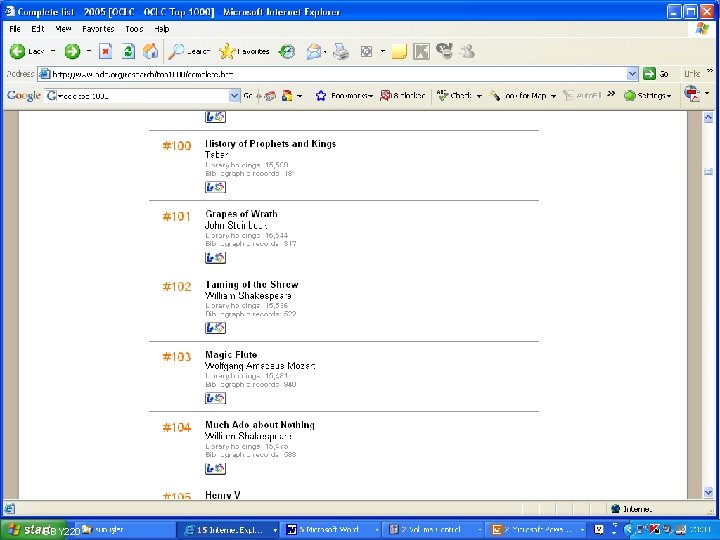Expand the Google search box dropdown
The height and width of the screenshot is (540, 720).
(234, 96)
